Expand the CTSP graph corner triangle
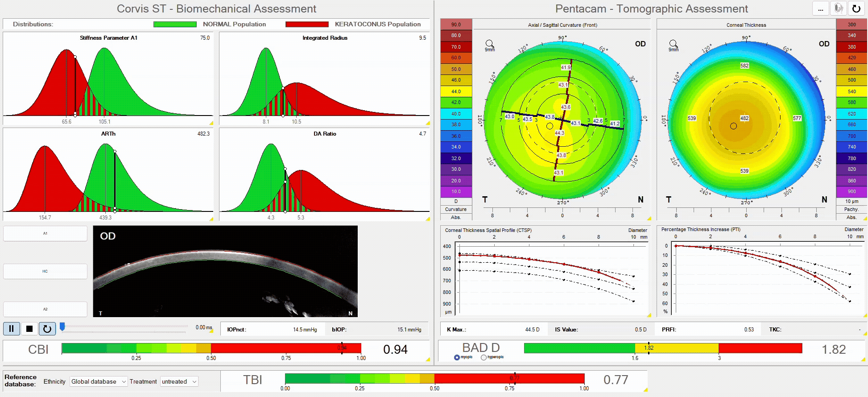868x397 pixels. [x=649, y=315]
